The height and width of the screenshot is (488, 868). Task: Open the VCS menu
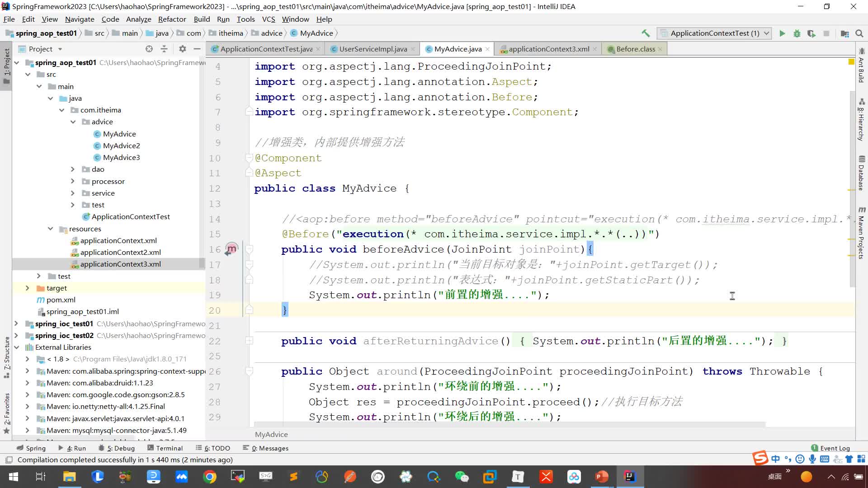[x=269, y=19]
